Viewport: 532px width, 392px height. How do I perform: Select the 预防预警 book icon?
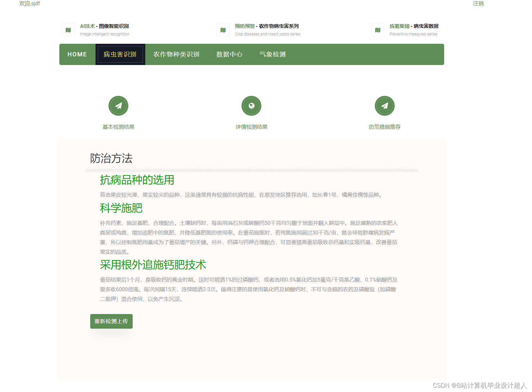point(223,30)
